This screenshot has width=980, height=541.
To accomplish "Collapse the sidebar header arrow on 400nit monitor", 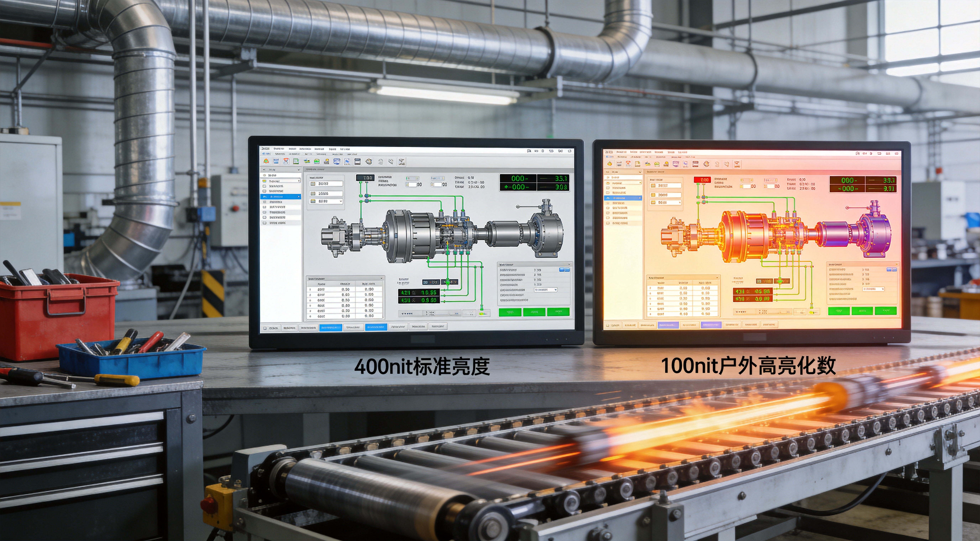I will pos(299,170).
